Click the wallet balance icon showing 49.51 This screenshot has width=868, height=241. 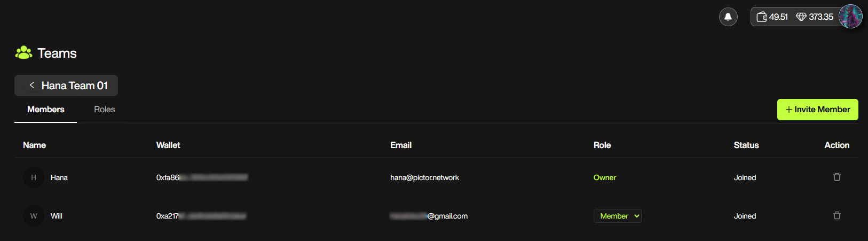[x=762, y=17]
